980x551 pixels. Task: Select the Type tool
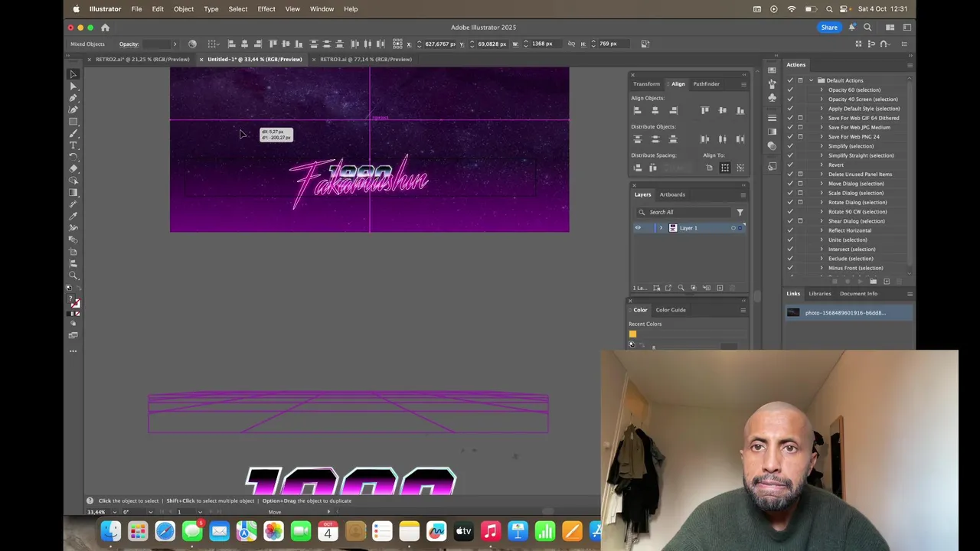click(73, 145)
